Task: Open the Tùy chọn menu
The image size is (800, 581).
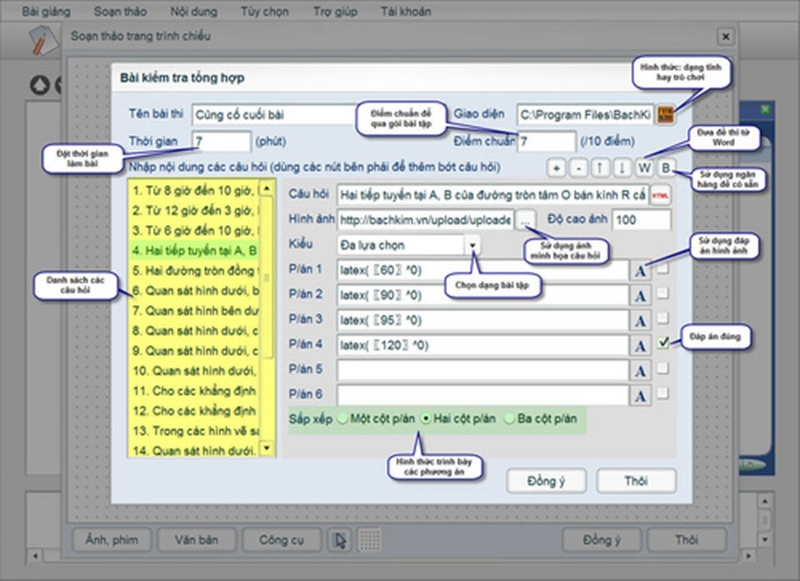Action: (264, 11)
